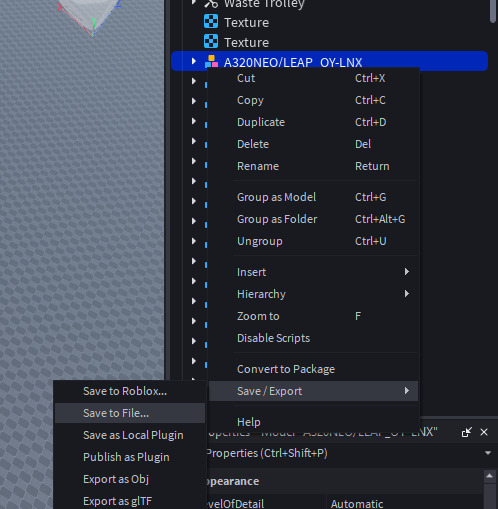Close the Properties panel

(x=484, y=432)
